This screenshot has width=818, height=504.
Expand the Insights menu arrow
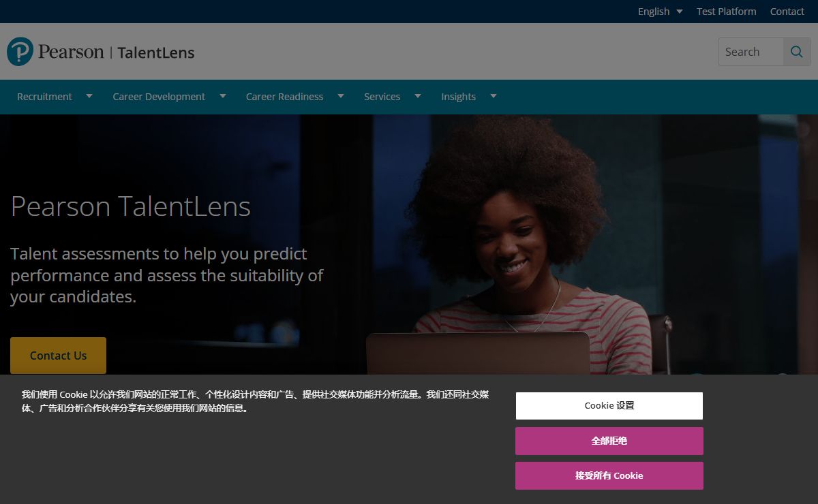(494, 96)
